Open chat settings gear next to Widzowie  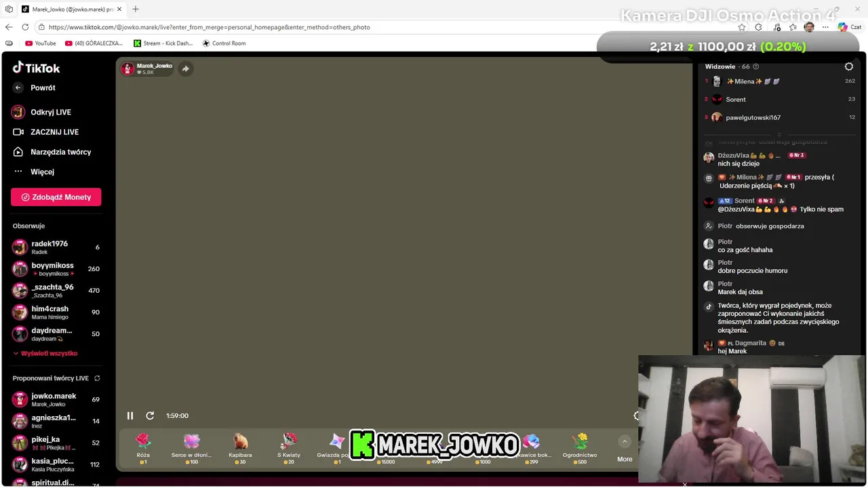[x=849, y=66]
